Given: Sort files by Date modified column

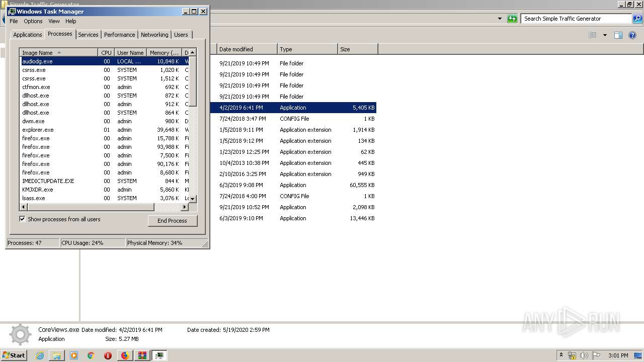Looking at the screenshot, I should pyautogui.click(x=247, y=49).
